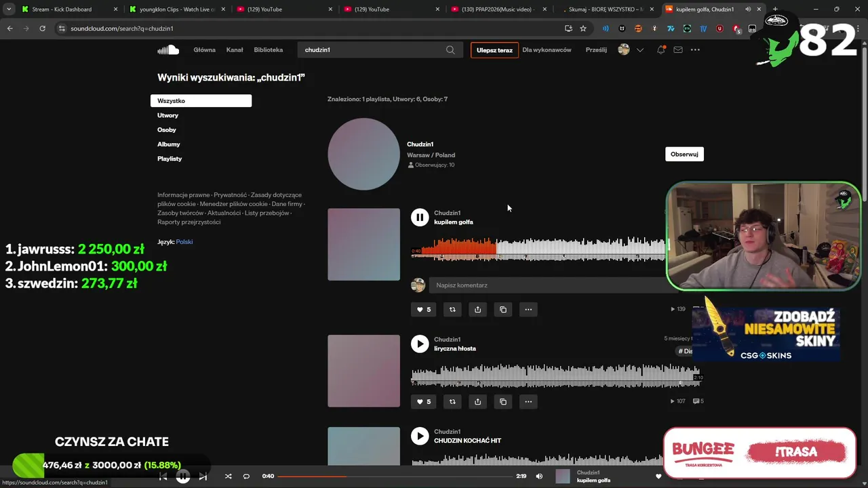Image resolution: width=868 pixels, height=488 pixels.
Task: Like the 'kupiłem golfa' track
Action: (423, 309)
